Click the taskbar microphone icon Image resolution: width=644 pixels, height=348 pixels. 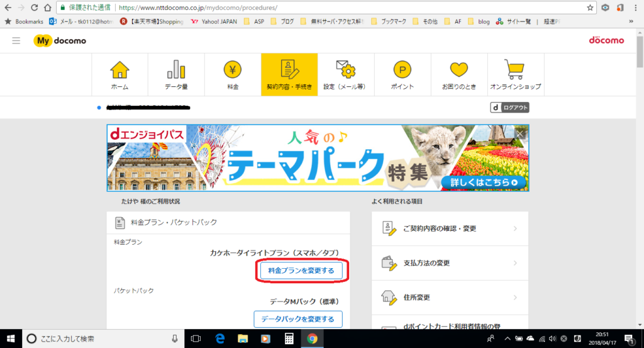pyautogui.click(x=175, y=339)
